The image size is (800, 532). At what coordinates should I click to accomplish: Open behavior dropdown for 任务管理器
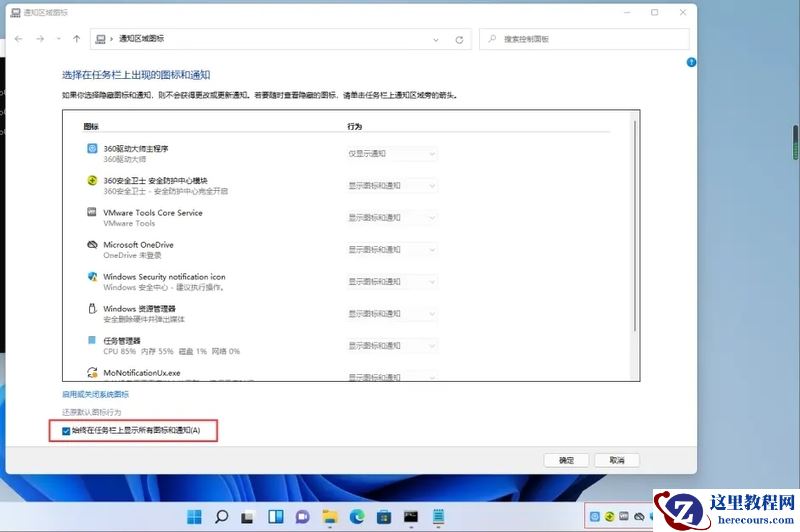(391, 346)
